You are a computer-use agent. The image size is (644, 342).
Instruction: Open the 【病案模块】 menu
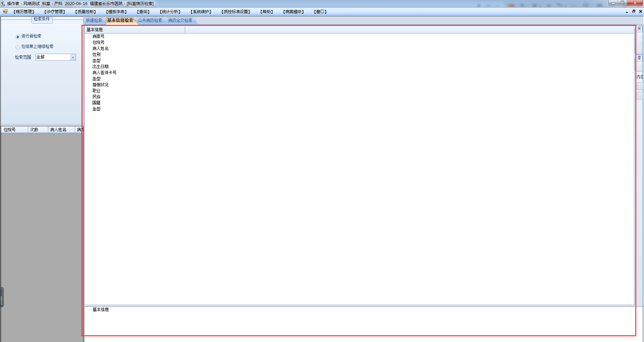click(293, 12)
